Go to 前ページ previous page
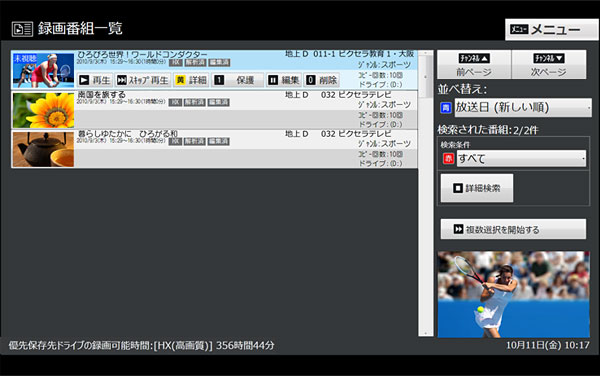This screenshot has width=600, height=376. coord(474,65)
